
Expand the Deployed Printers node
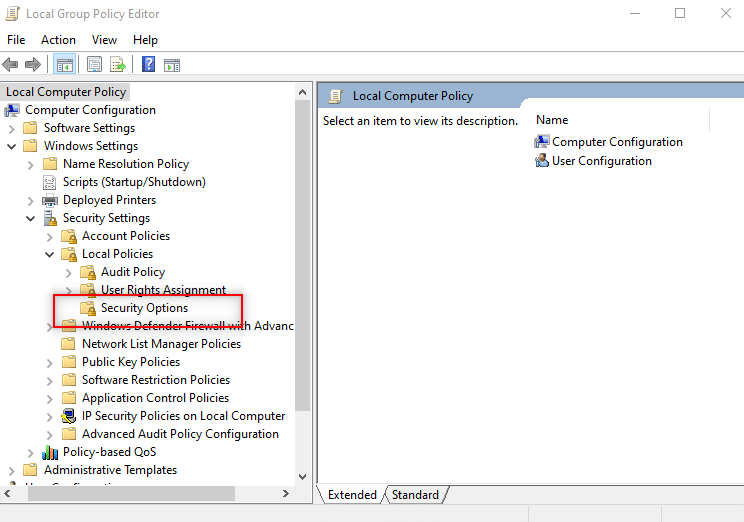[x=31, y=201]
